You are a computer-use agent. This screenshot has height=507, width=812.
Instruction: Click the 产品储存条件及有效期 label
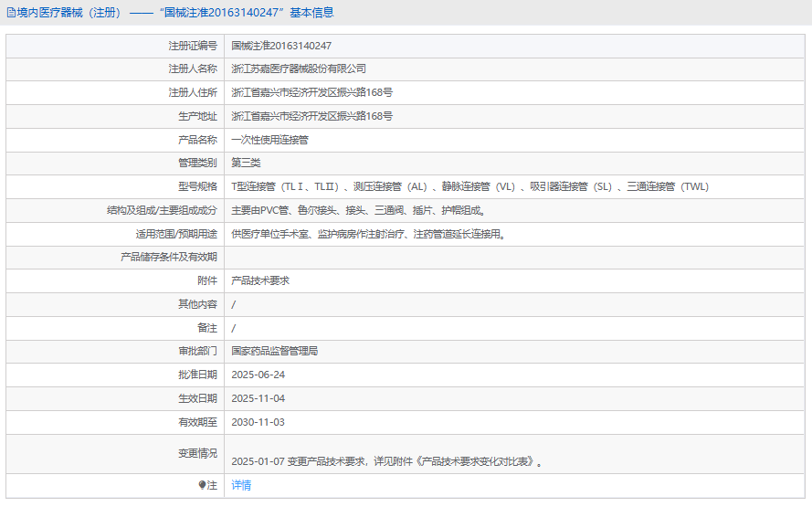click(169, 257)
